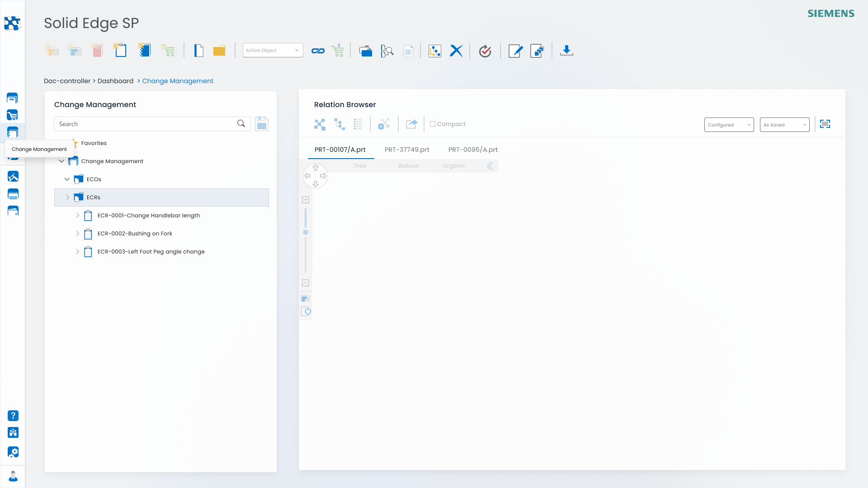Collapse the Change Management tree node
868x488 pixels.
coord(61,161)
